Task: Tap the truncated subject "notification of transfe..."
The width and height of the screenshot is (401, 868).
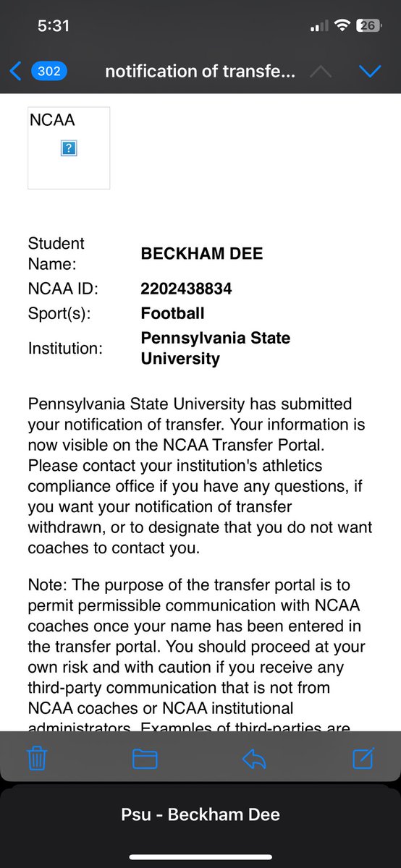Action: [200, 72]
